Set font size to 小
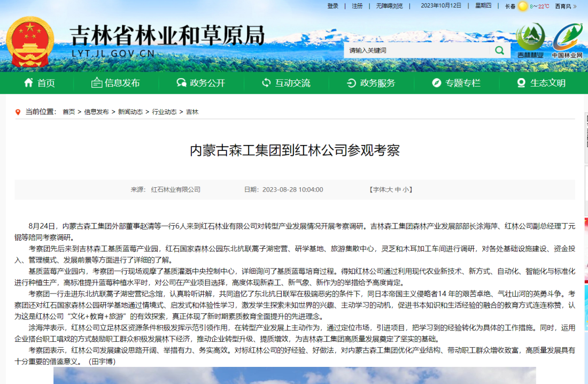The height and width of the screenshot is (384, 588). click(x=406, y=190)
